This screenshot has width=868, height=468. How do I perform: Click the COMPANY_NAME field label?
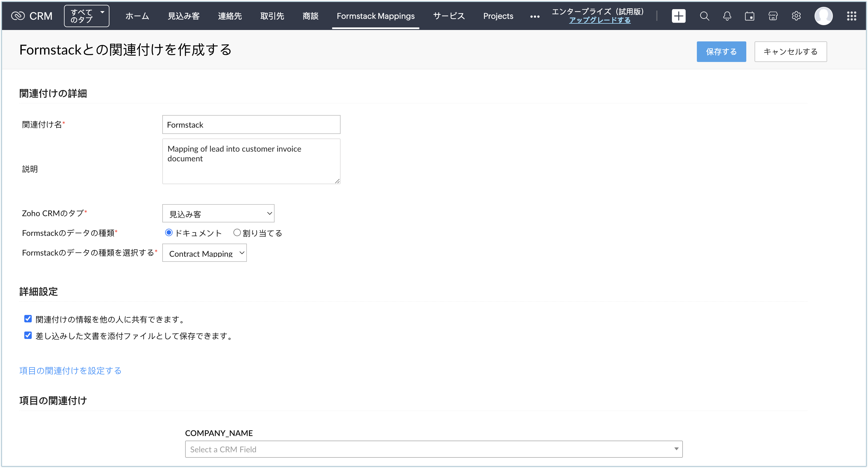(x=219, y=433)
